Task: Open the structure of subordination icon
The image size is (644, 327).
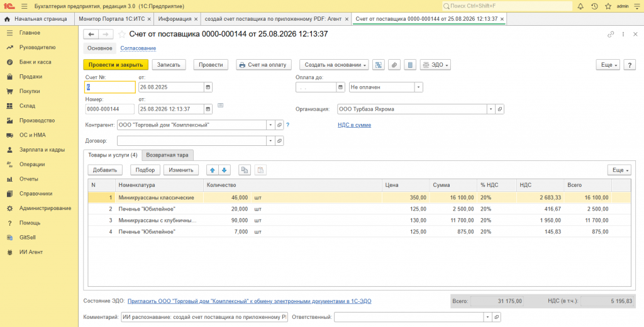Action: 378,65
